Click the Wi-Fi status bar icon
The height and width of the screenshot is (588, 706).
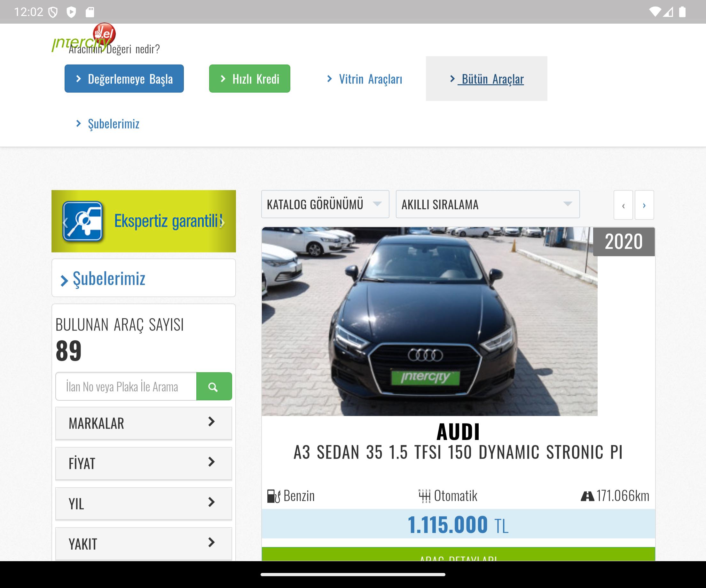point(655,12)
